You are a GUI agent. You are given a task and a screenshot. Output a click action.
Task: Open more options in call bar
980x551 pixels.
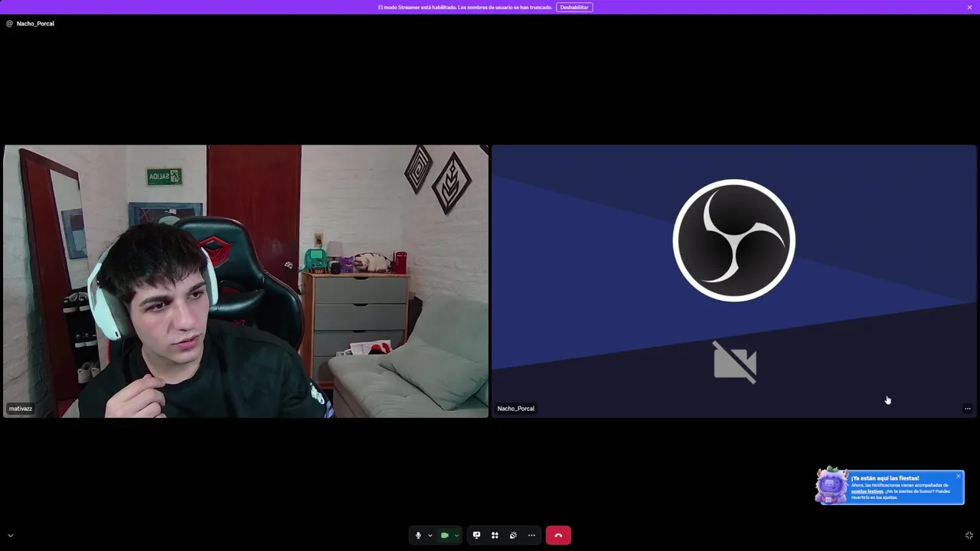pyautogui.click(x=531, y=535)
